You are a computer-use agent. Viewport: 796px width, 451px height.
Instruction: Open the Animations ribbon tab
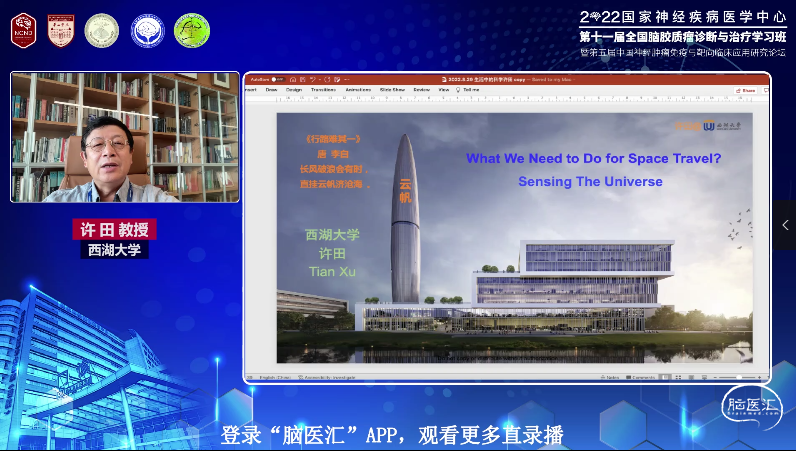tap(358, 90)
